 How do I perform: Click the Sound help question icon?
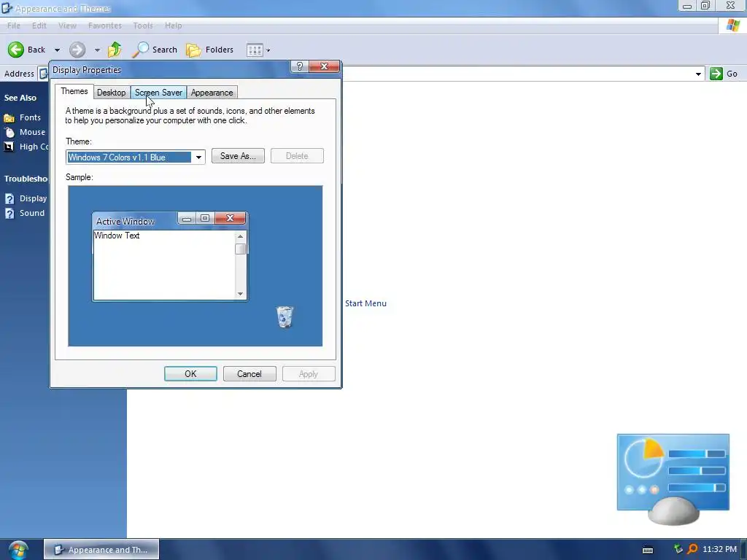(9, 214)
